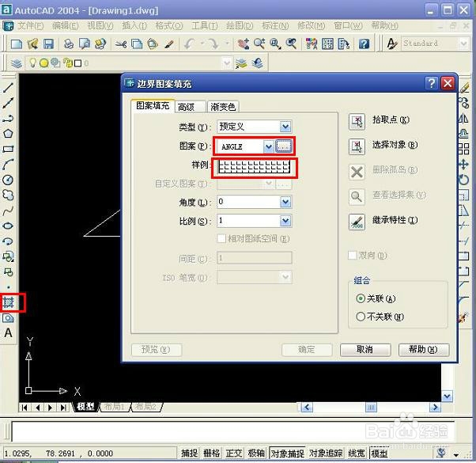Click the Cut scissors icon
The width and height of the screenshot is (476, 463).
click(x=121, y=44)
